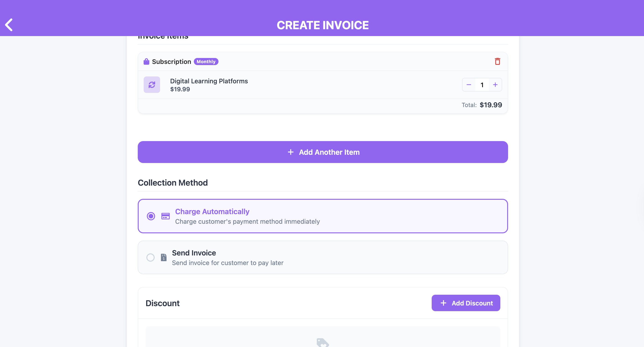Image resolution: width=644 pixels, height=347 pixels.
Task: Click the recurring refresh icon for Digital Learning Platforms
Action: tap(151, 85)
